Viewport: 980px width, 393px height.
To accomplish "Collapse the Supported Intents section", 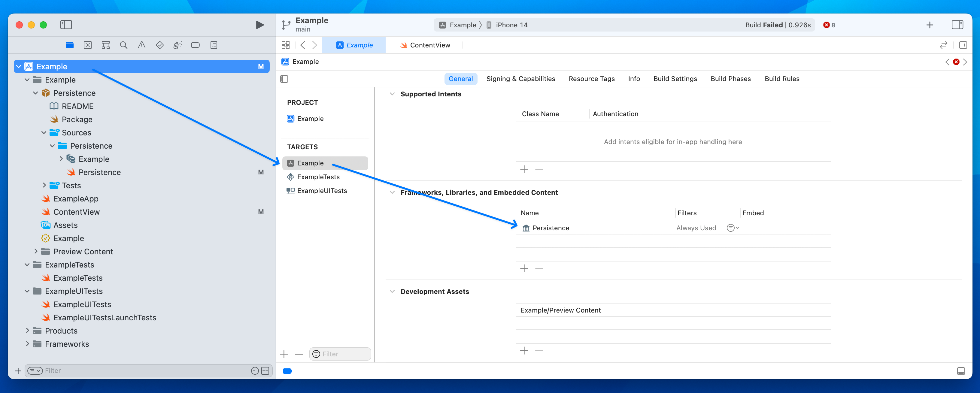I will pyautogui.click(x=392, y=94).
